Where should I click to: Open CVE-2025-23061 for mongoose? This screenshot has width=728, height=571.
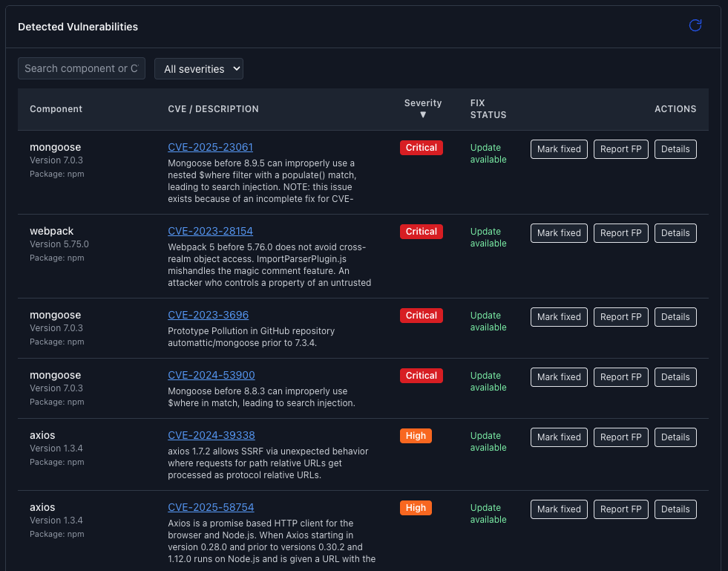(210, 147)
